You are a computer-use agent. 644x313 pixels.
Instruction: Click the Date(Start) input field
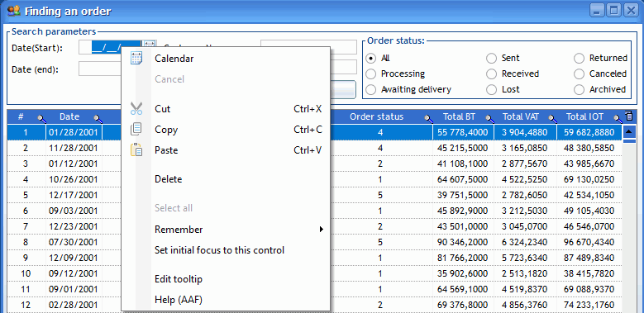pyautogui.click(x=110, y=47)
